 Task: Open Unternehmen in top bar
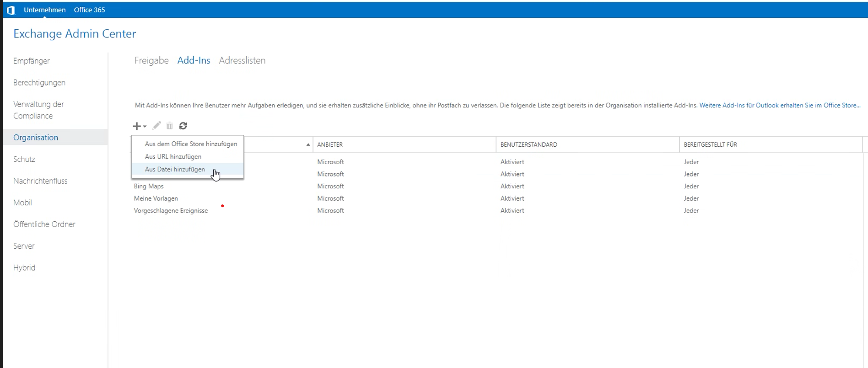coord(44,10)
